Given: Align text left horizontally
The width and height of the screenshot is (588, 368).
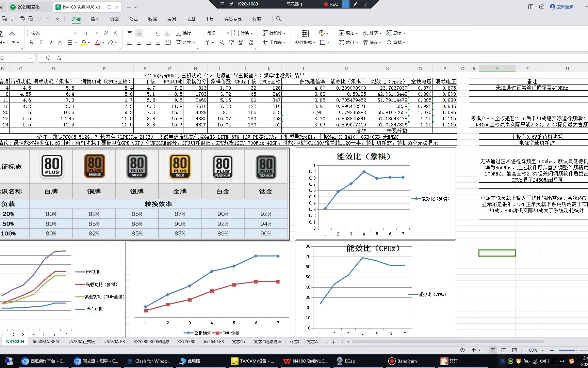Looking at the screenshot, I should 129,43.
